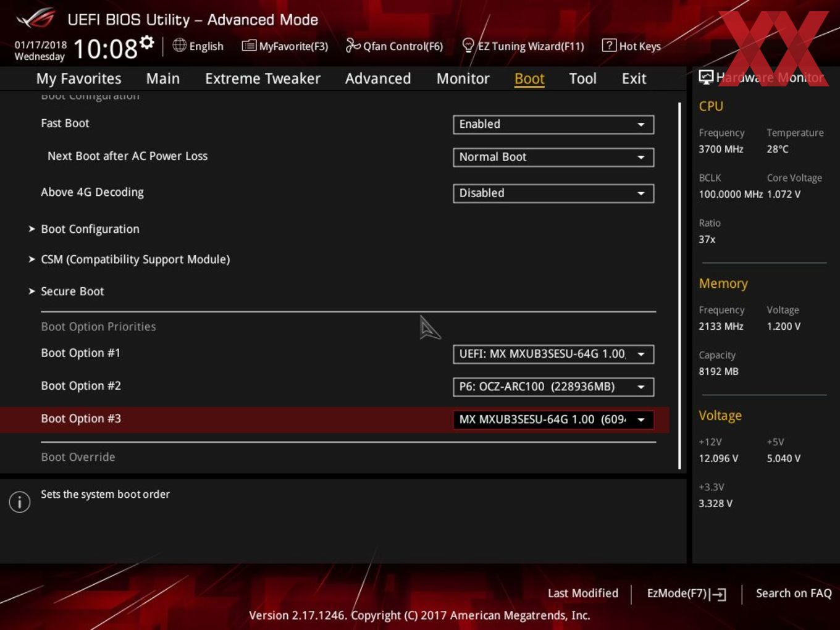840x630 pixels.
Task: Click the Qfan Control fan icon
Action: tap(353, 45)
